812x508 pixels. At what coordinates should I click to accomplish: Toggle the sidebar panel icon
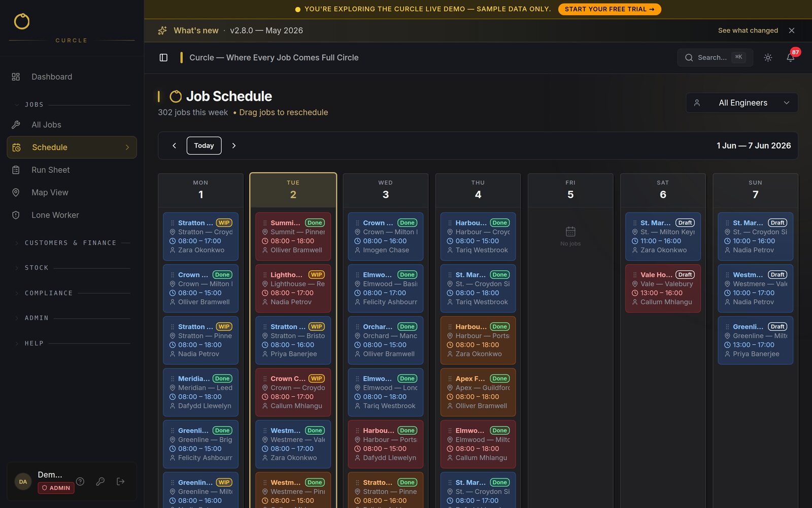tap(163, 57)
